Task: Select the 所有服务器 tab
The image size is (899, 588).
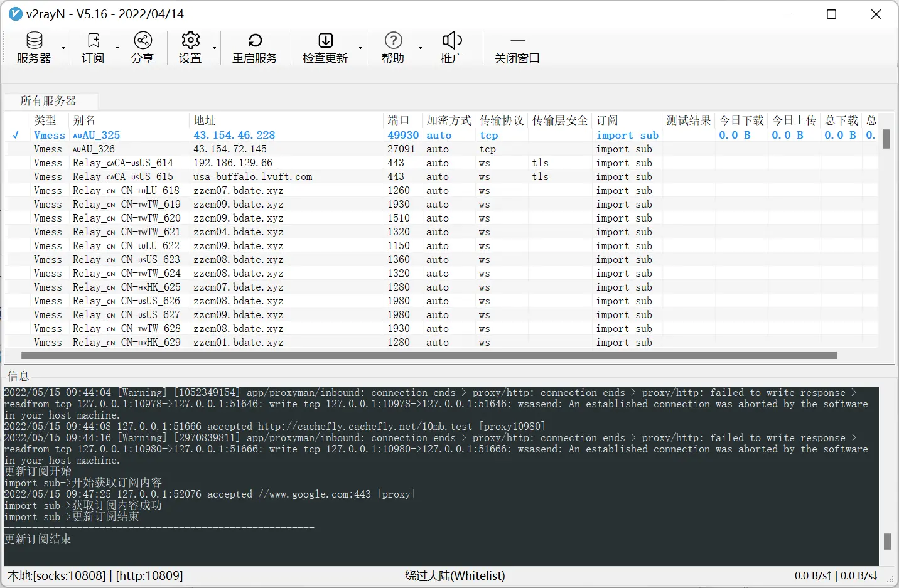Action: coord(49,100)
